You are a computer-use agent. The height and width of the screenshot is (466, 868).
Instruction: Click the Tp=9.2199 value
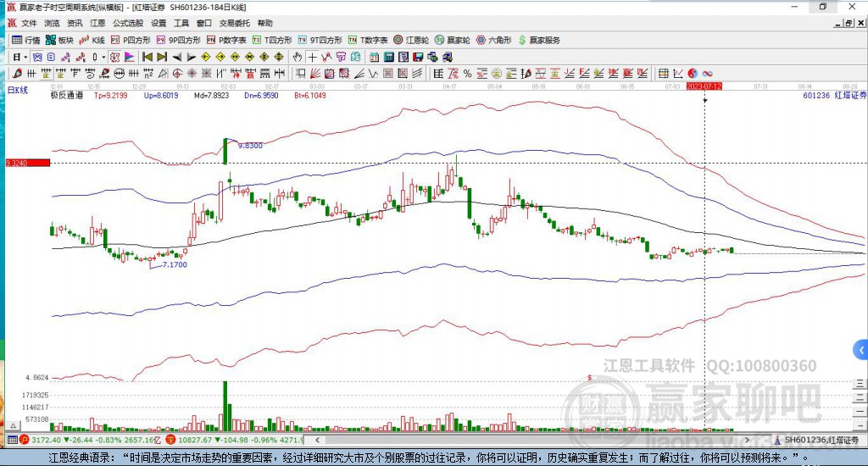[111, 95]
